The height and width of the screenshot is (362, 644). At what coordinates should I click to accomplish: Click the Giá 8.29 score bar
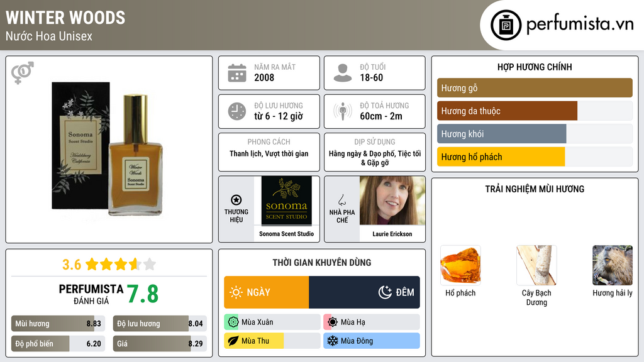tap(160, 344)
